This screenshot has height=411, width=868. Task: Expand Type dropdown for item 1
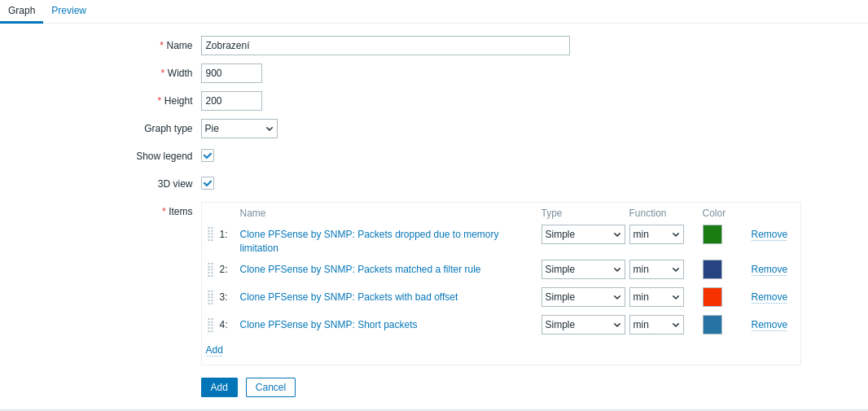pos(582,234)
